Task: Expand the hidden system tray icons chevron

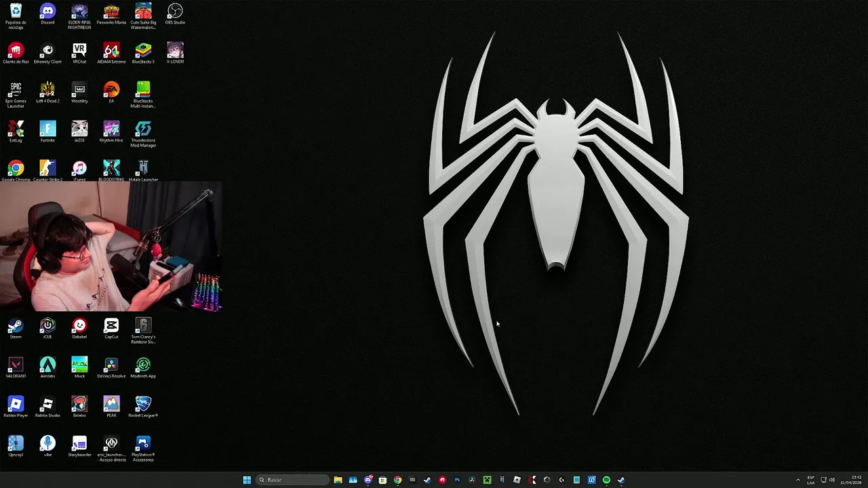Action: (x=798, y=480)
